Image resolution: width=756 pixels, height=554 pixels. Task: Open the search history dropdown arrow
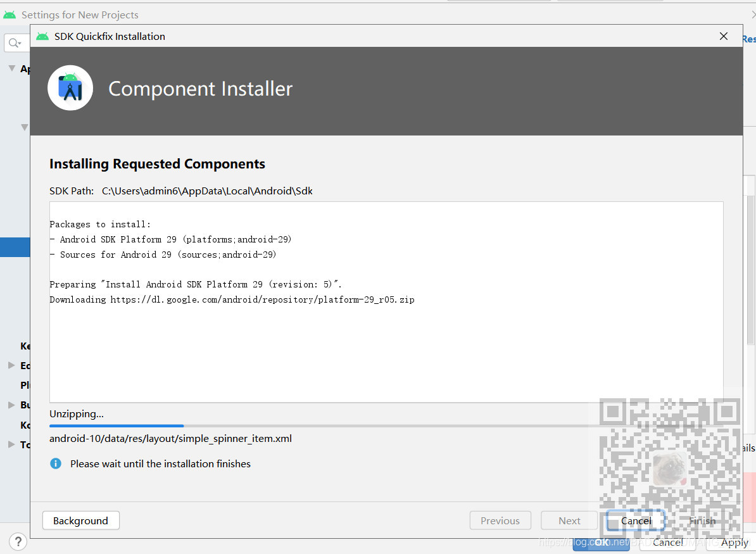pos(21,42)
